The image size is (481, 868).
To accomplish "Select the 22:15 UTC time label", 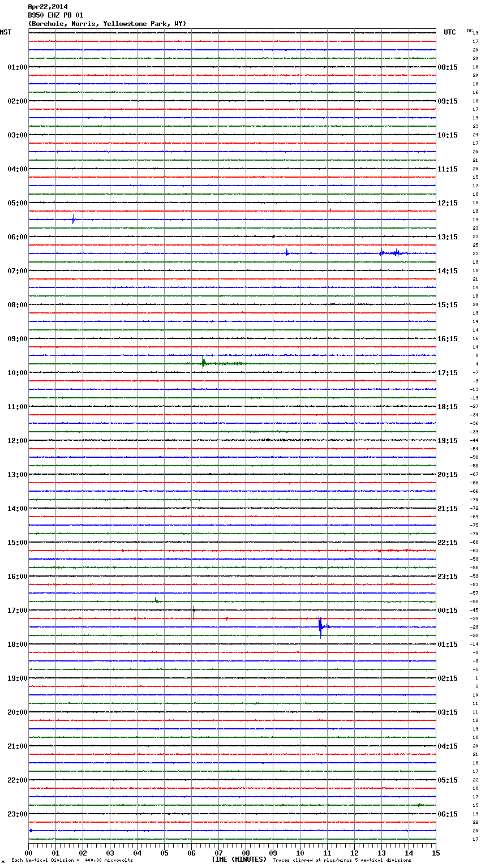I will click(448, 542).
